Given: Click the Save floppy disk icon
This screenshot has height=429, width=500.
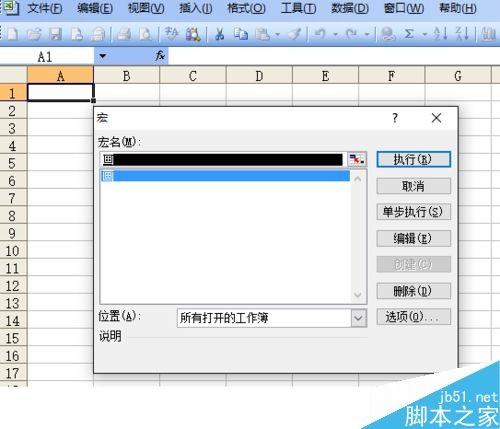Looking at the screenshot, I should point(55,34).
